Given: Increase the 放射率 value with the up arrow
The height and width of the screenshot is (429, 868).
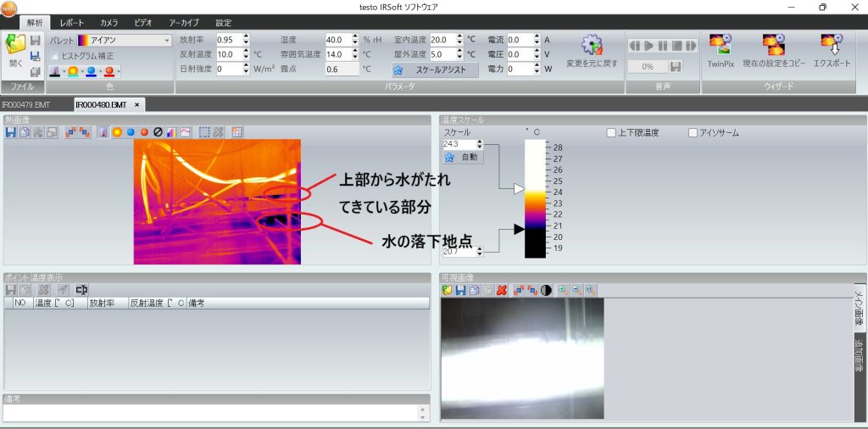Looking at the screenshot, I should pos(246,36).
